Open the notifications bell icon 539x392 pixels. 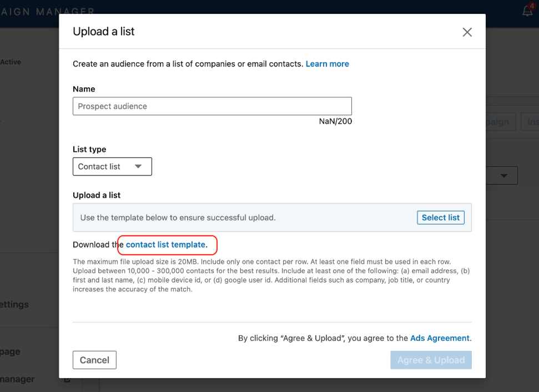(527, 11)
